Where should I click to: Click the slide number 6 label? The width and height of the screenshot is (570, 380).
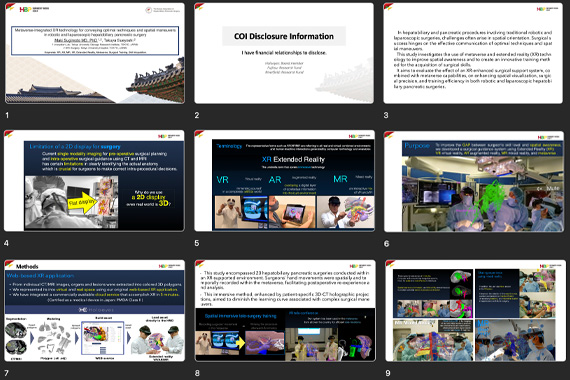[386, 244]
